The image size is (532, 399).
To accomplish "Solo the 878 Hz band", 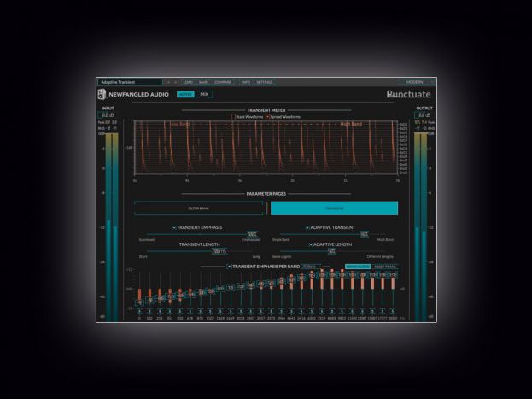I will coord(200,311).
